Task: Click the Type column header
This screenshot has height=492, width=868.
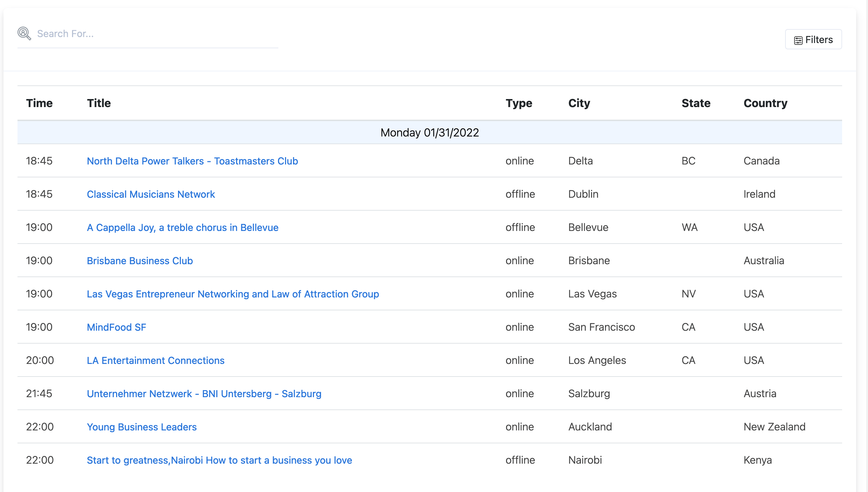Action: click(519, 103)
